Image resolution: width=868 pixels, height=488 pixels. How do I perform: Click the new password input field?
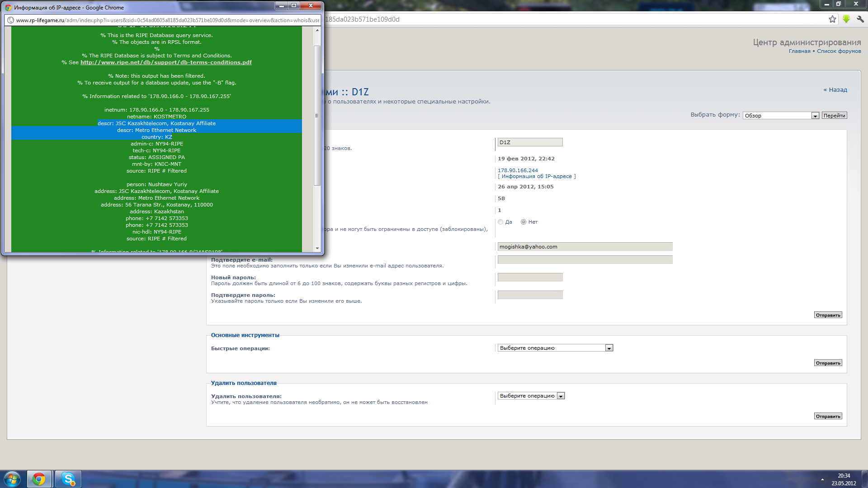(x=530, y=277)
